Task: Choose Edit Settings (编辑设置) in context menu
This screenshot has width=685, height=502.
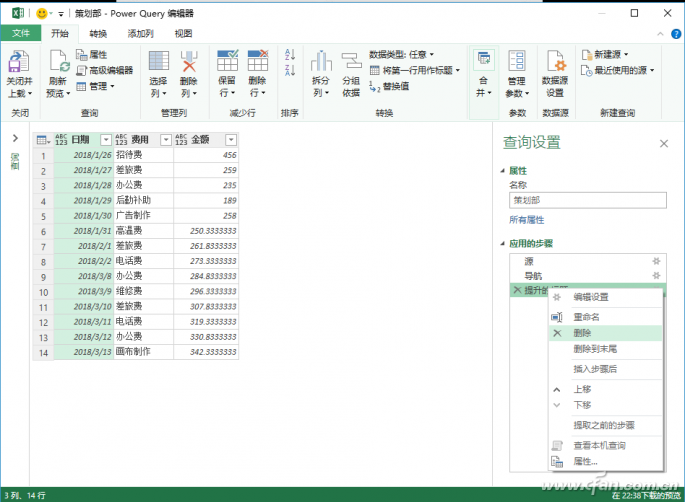Action: point(605,297)
